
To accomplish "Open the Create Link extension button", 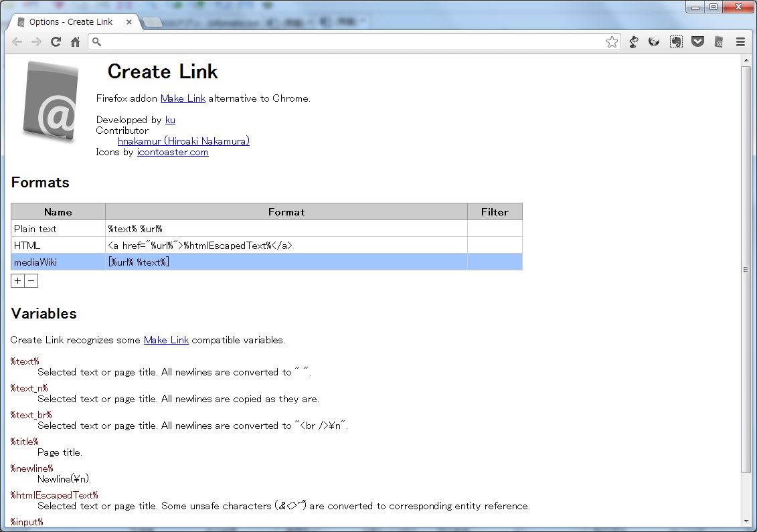I will click(719, 42).
